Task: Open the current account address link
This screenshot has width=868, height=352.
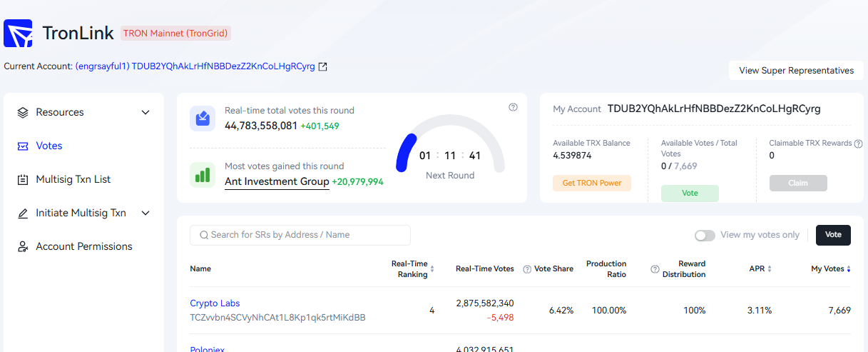Action: click(195, 66)
